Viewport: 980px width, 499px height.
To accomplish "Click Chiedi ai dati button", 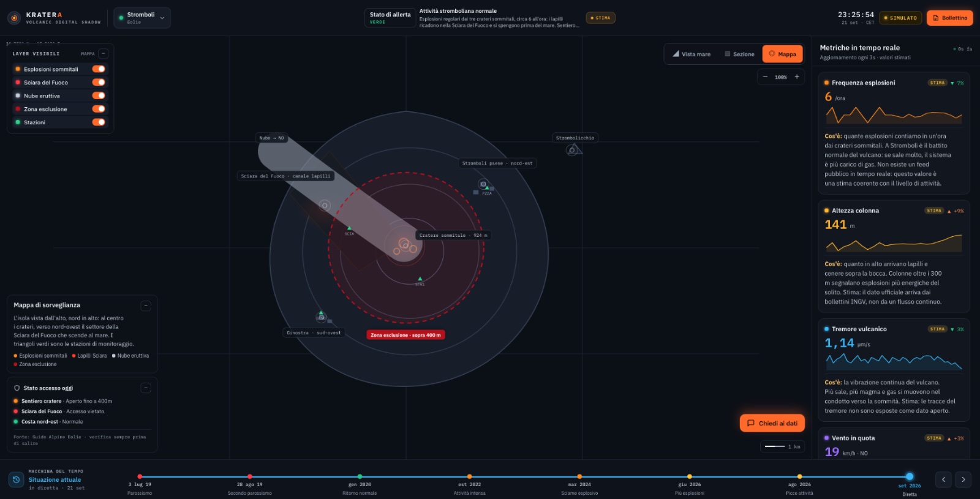I will click(x=772, y=423).
